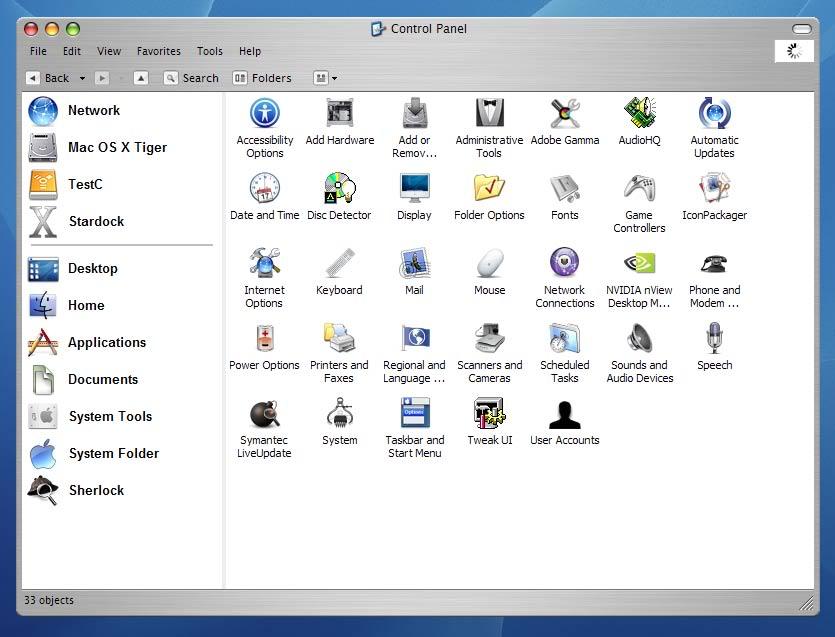Viewport: 835px width, 637px height.
Task: Toggle the Folders pane button
Action: pos(262,78)
